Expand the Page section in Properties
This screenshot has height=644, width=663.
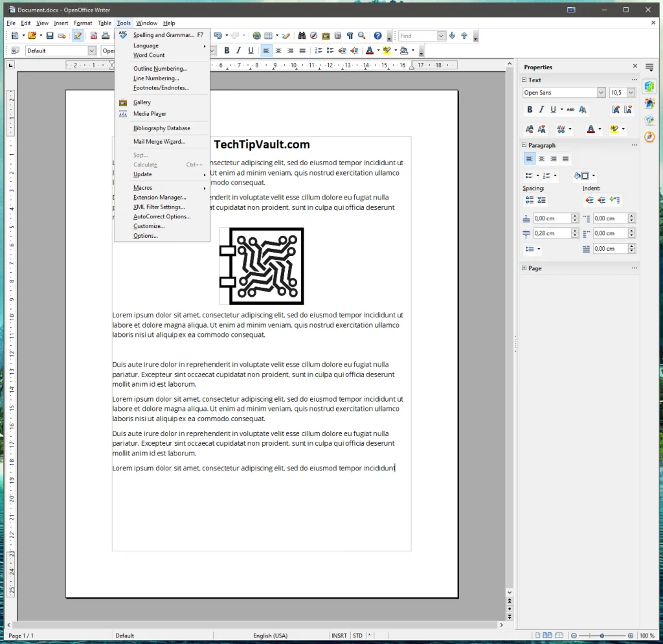click(x=524, y=268)
